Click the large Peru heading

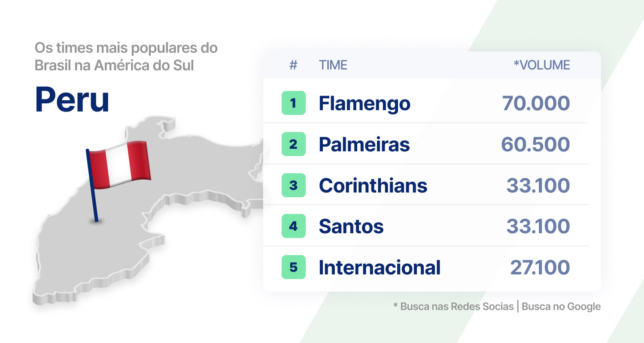coord(72,99)
